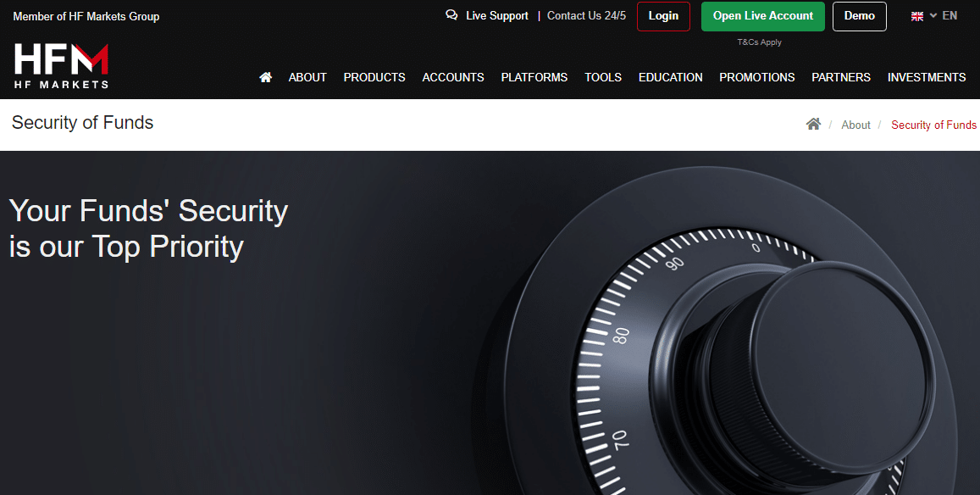Open the Contact Us 24/5 link
The width and height of the screenshot is (980, 495).
[586, 15]
